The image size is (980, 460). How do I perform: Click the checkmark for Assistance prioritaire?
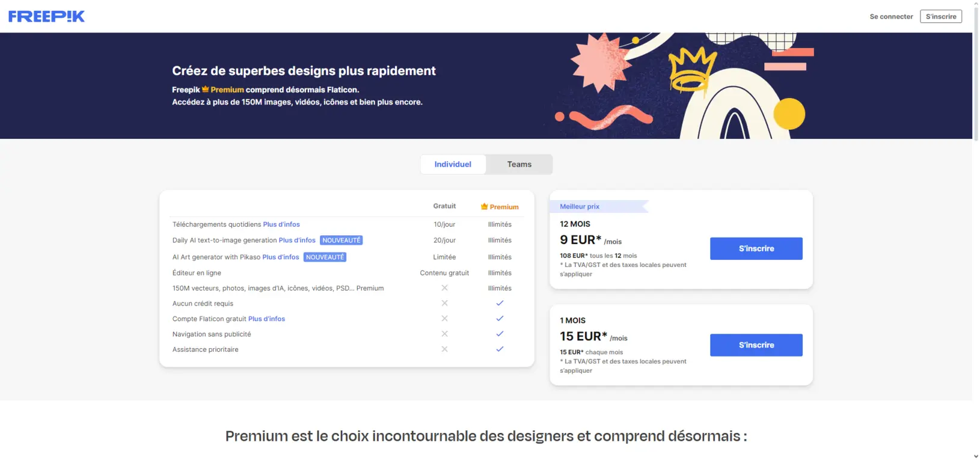click(x=500, y=349)
